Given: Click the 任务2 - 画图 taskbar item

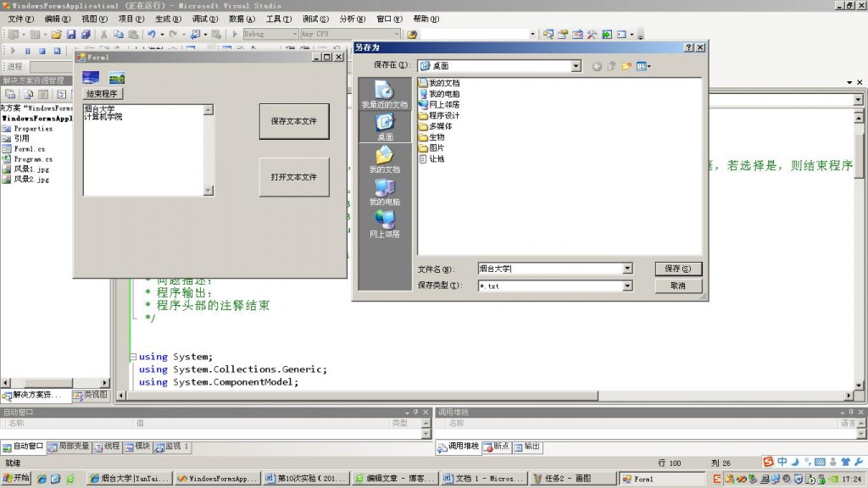Looking at the screenshot, I should 572,479.
